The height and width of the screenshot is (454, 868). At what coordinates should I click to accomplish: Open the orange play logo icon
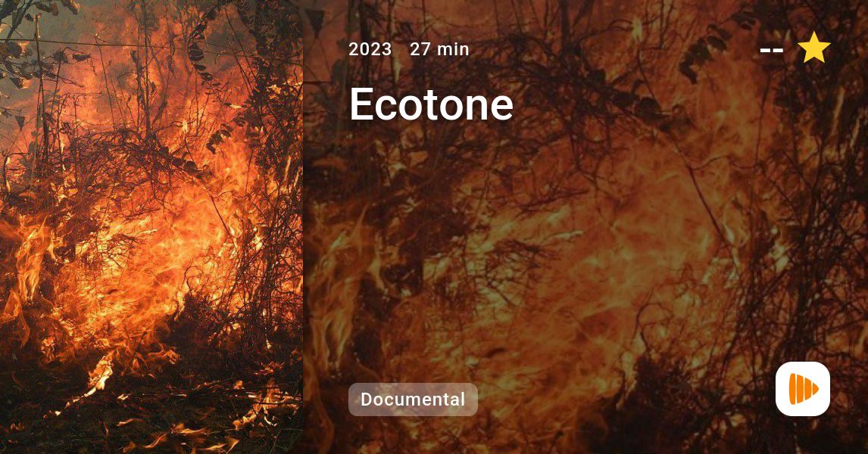click(803, 389)
